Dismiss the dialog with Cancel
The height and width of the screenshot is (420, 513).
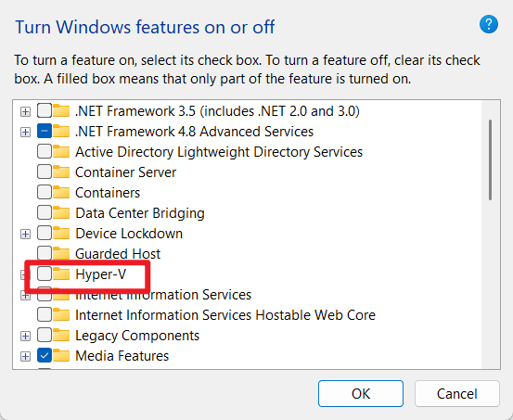(456, 393)
